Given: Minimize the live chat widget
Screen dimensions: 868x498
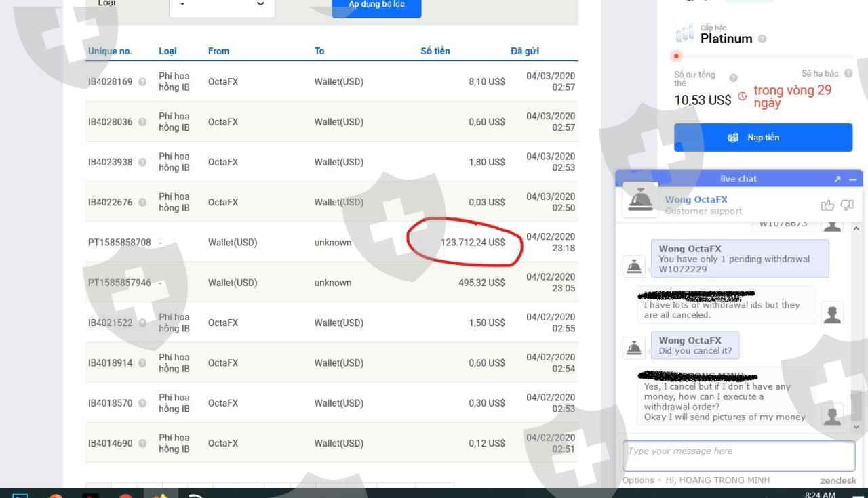Looking at the screenshot, I should click(x=852, y=180).
